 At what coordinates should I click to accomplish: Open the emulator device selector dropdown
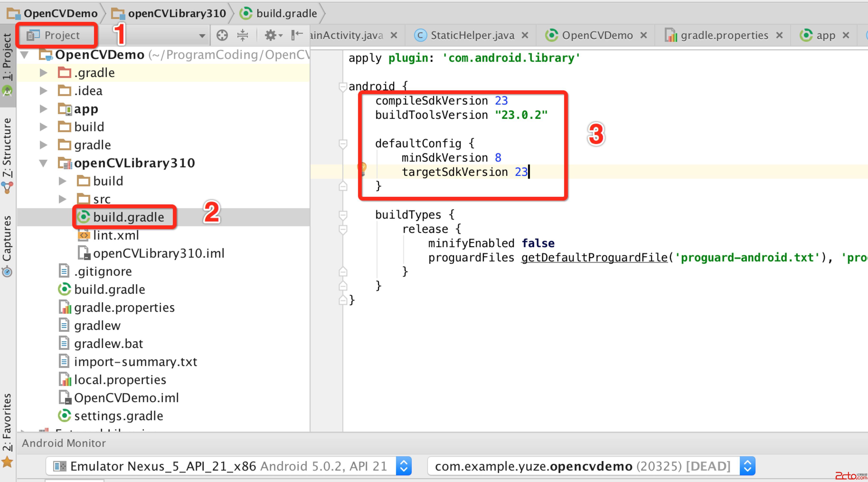pyautogui.click(x=404, y=466)
